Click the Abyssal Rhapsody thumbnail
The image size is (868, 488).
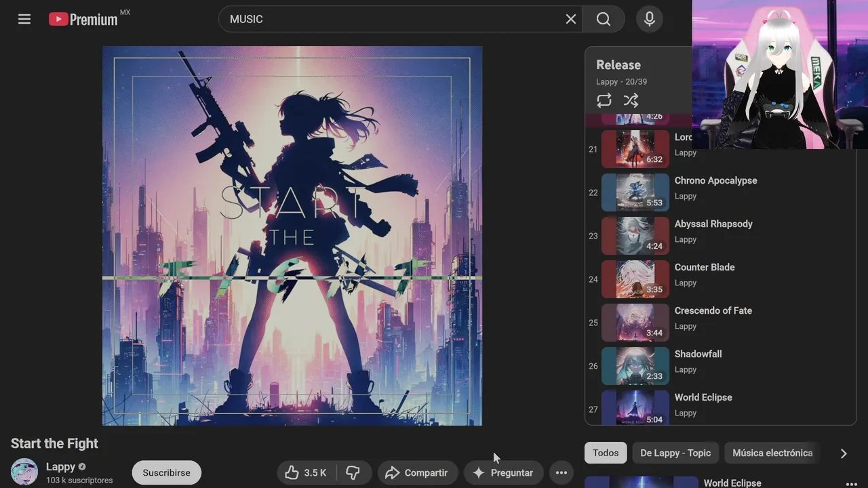(635, 236)
